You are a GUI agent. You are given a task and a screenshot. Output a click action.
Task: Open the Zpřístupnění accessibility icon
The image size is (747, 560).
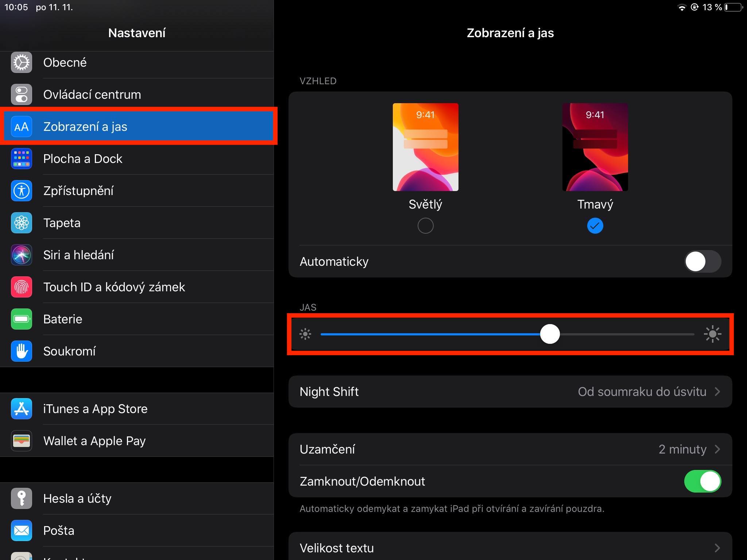click(x=22, y=191)
